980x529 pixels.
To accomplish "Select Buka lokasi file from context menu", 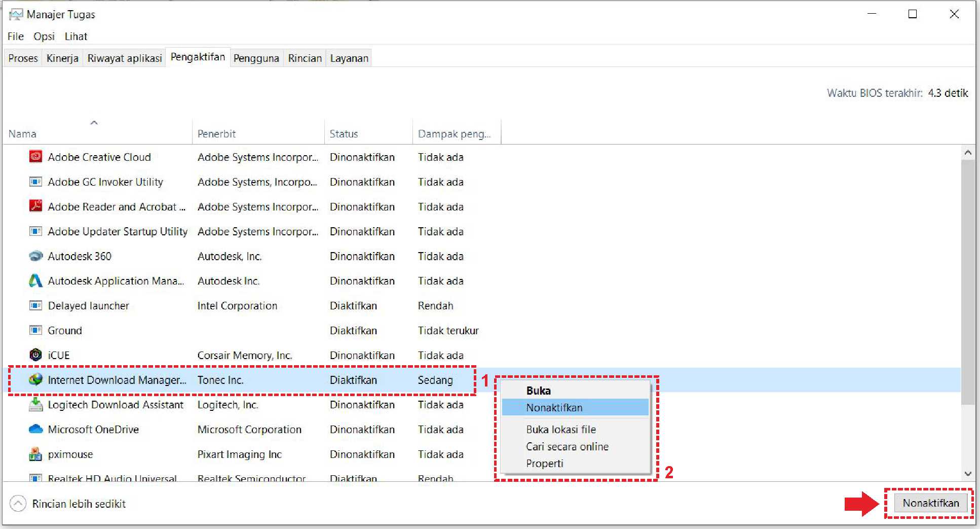I will (560, 430).
